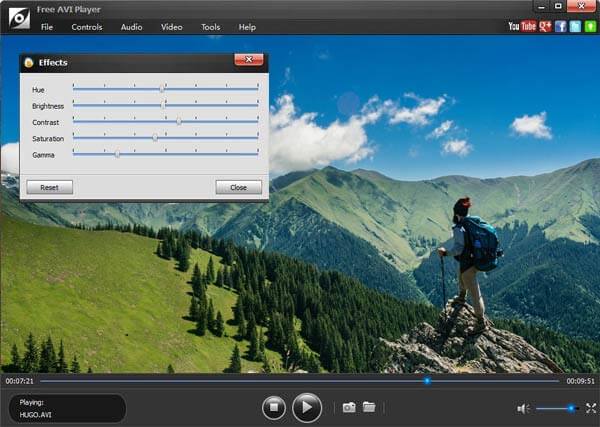
Task: Open the Tools menu
Action: click(210, 27)
